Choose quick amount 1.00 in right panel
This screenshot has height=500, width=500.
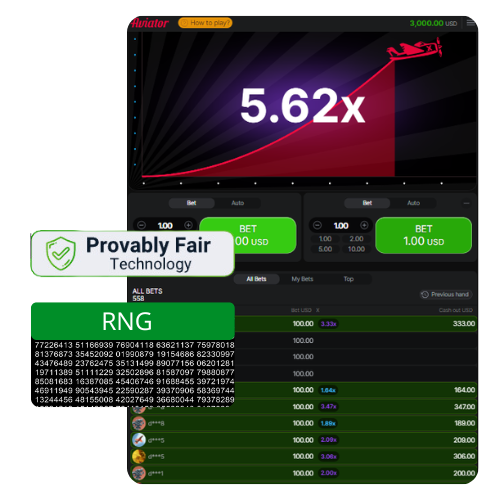[x=325, y=239]
